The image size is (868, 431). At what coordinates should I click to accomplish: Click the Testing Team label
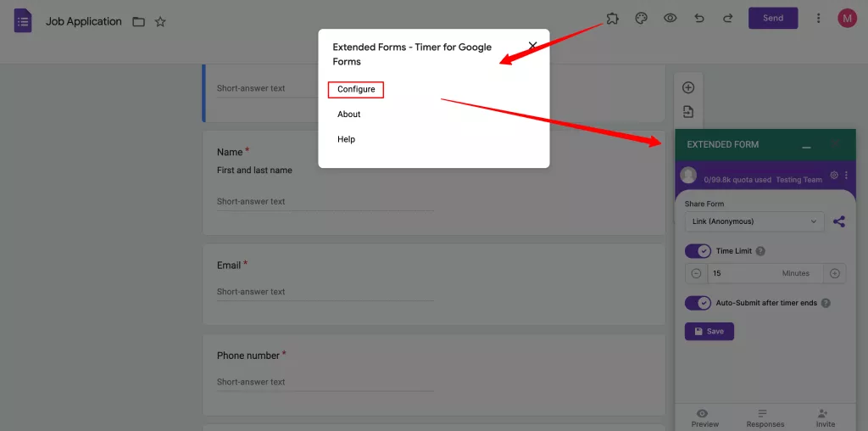[x=798, y=180]
